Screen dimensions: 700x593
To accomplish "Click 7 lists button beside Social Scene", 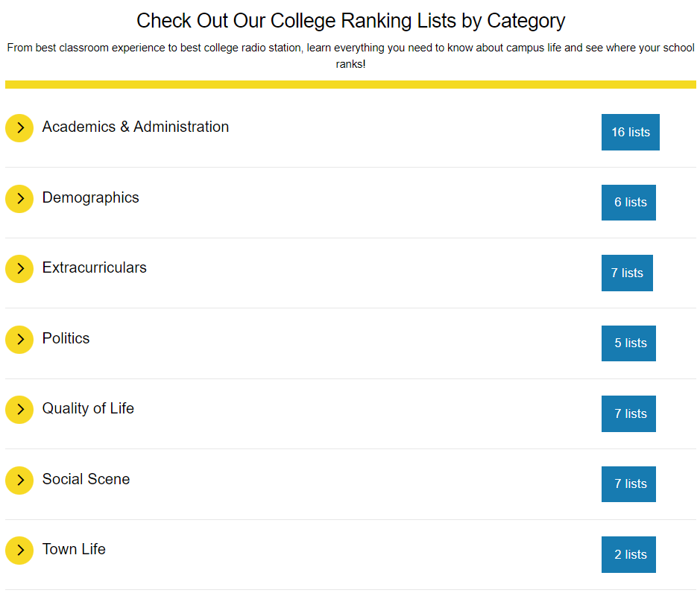I will click(x=628, y=483).
